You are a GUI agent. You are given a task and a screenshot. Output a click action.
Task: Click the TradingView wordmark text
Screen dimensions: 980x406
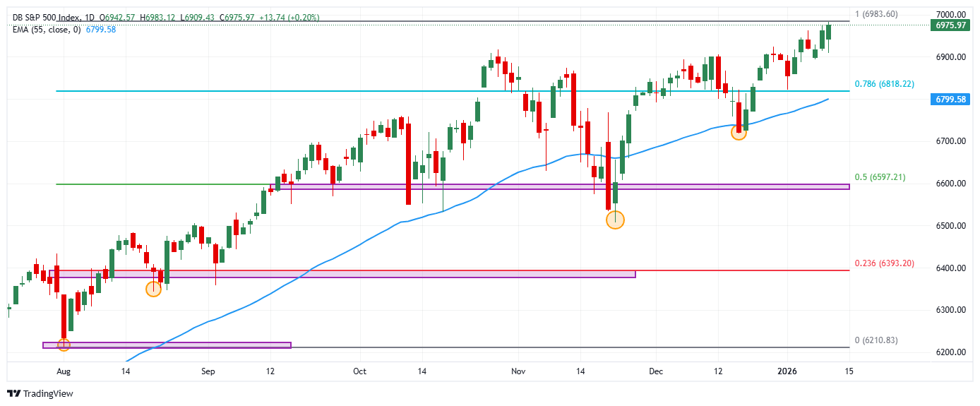[x=48, y=393]
